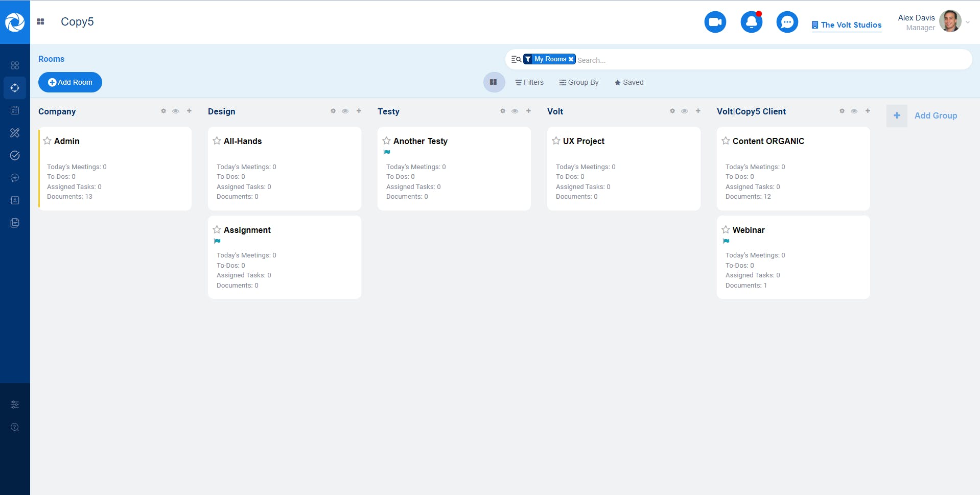Add a room to Testy group
Screen dimensions: 980x495
point(528,111)
